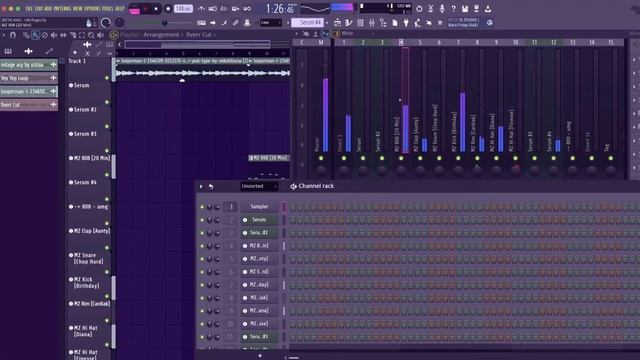This screenshot has width=640, height=360.
Task: Click the tempo display box
Action: [183, 8]
